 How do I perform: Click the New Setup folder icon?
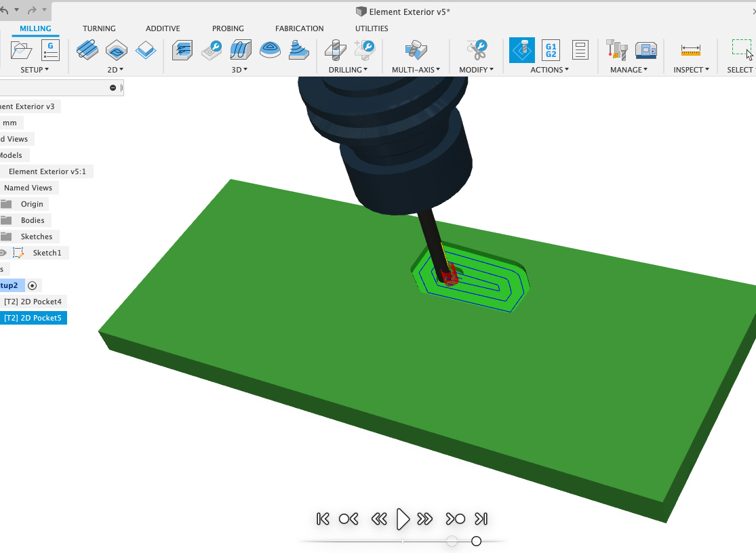pyautogui.click(x=21, y=50)
